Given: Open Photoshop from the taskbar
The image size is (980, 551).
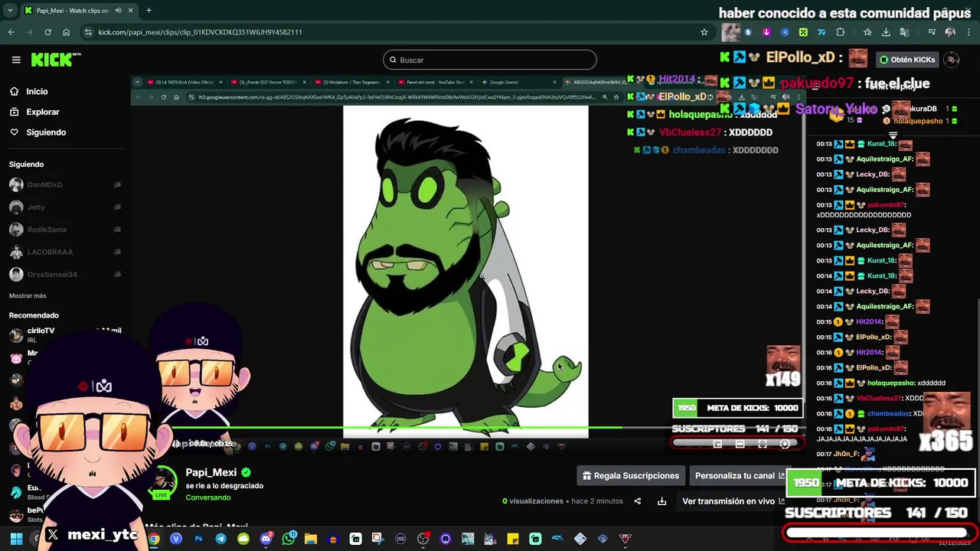Looking at the screenshot, I should coord(198,539).
